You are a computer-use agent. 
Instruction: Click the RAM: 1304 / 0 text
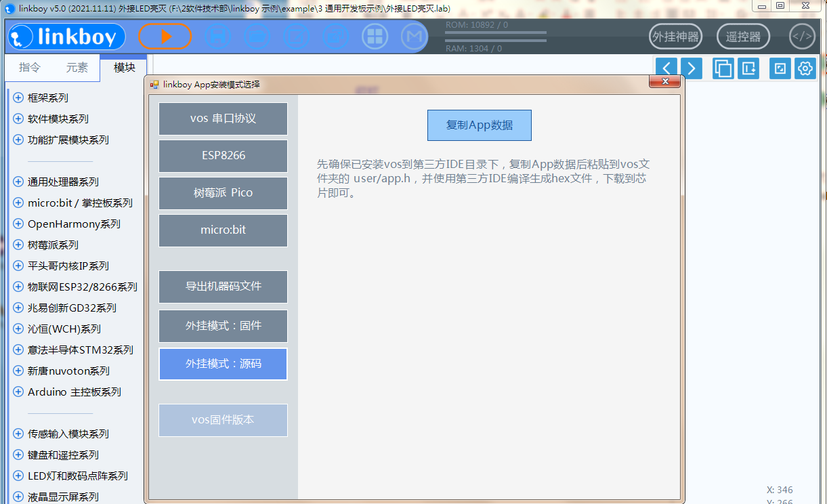(x=473, y=49)
